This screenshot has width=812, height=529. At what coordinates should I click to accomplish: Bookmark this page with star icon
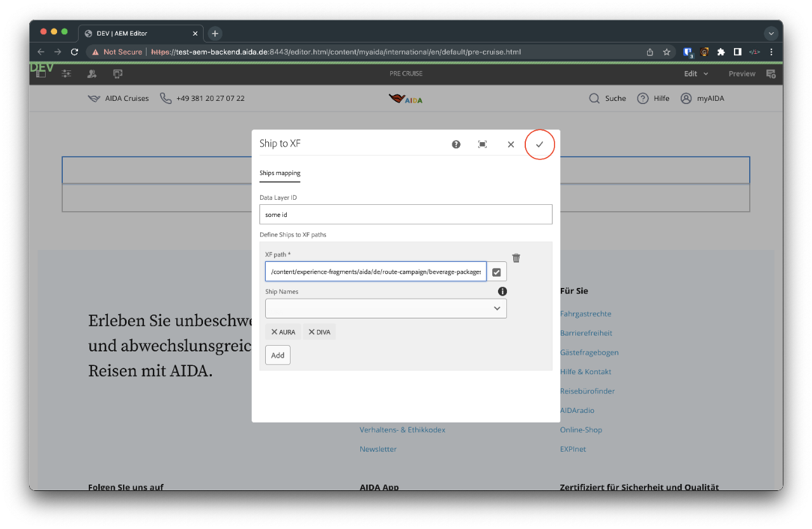click(667, 52)
